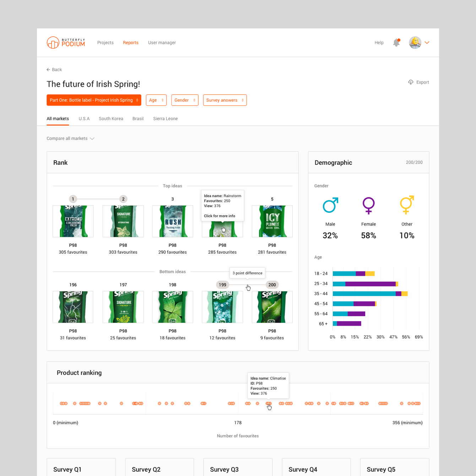Image resolution: width=476 pixels, height=476 pixels.
Task: Open the Extreme bottle thumbnail ranked 1
Action: 73,221
